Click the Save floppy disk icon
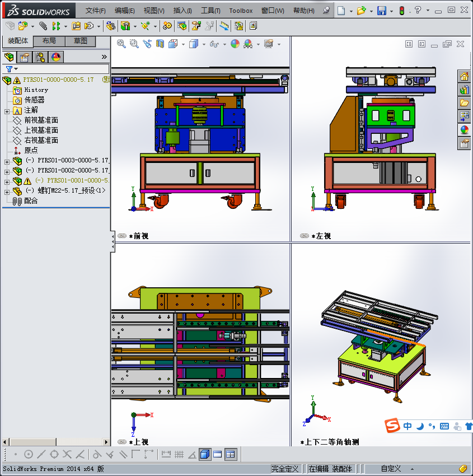 (382, 11)
